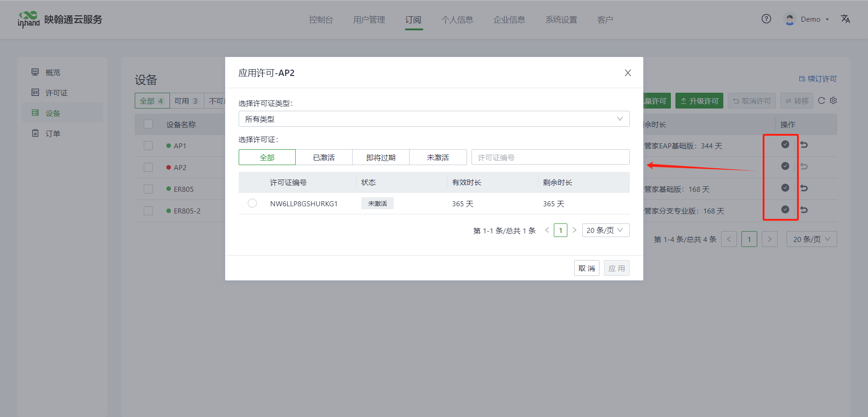Open table settings gear icon
Viewport: 868px width, 417px height.
(833, 100)
